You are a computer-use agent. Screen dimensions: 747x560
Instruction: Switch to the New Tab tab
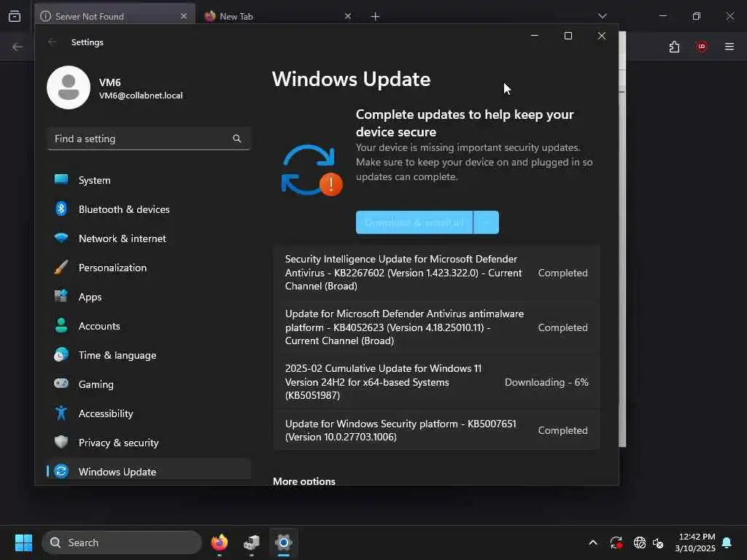(x=279, y=16)
